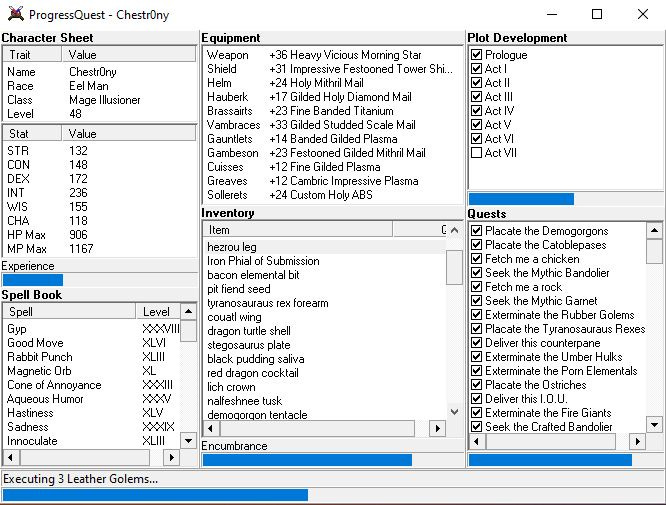Click the INT stat row
666x505 pixels.
click(99, 193)
